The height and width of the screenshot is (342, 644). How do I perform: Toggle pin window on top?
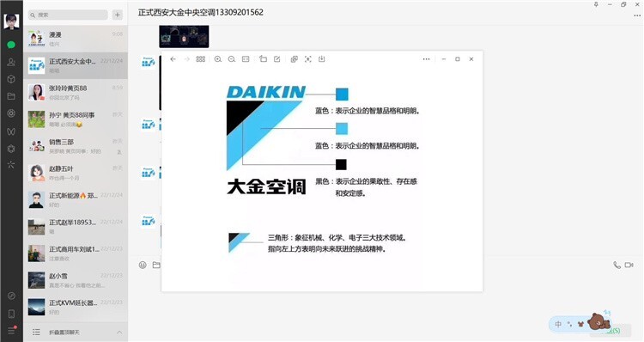tap(596, 4)
